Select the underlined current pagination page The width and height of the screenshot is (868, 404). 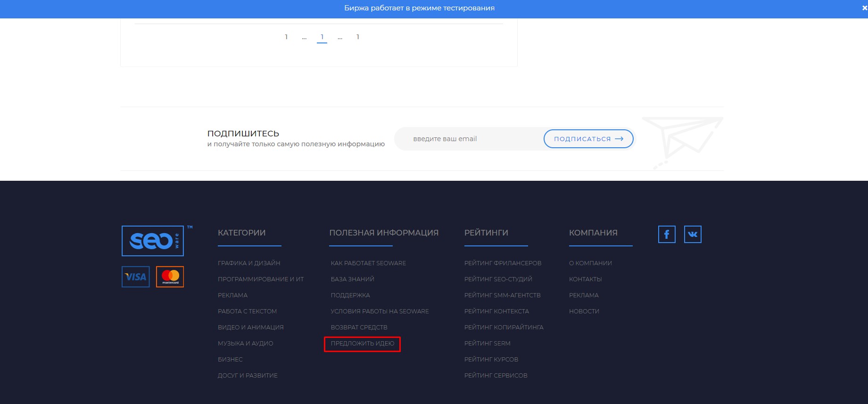point(322,37)
